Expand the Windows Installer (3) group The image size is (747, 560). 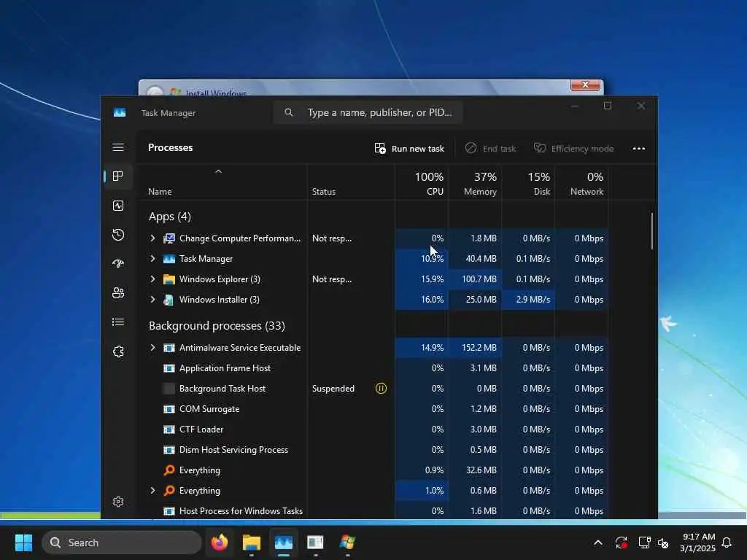[152, 300]
